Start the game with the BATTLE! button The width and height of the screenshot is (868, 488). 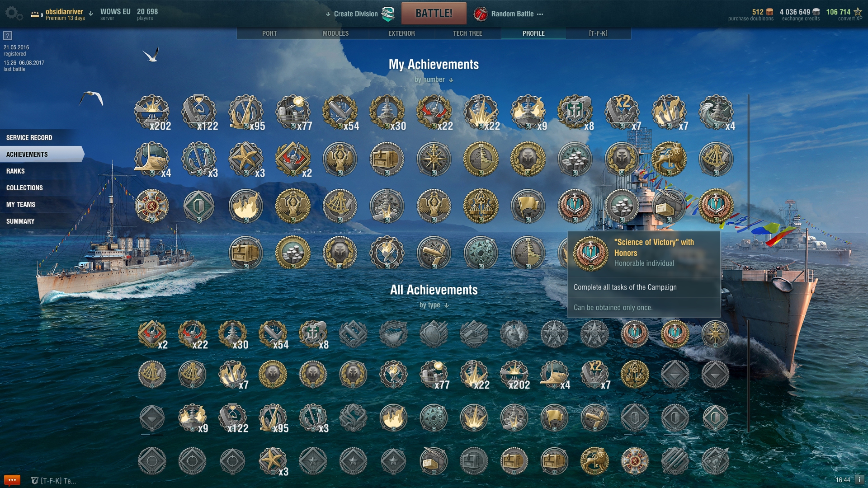(x=434, y=13)
